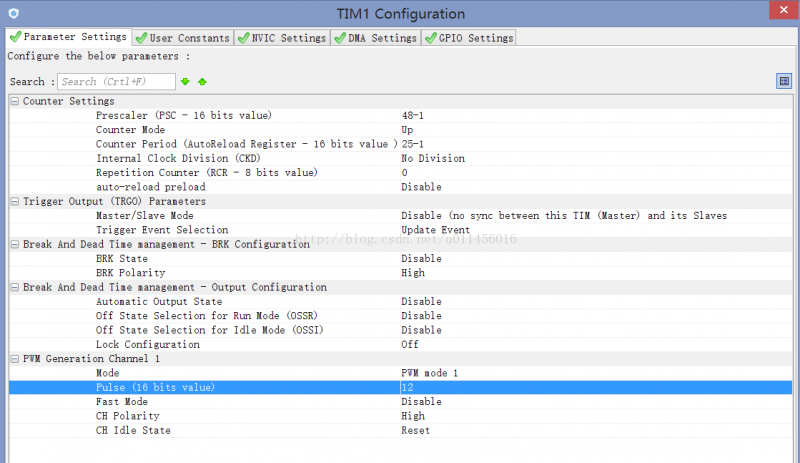Click the green down arrow next search result
Screen dimensions: 800x463
tap(185, 81)
